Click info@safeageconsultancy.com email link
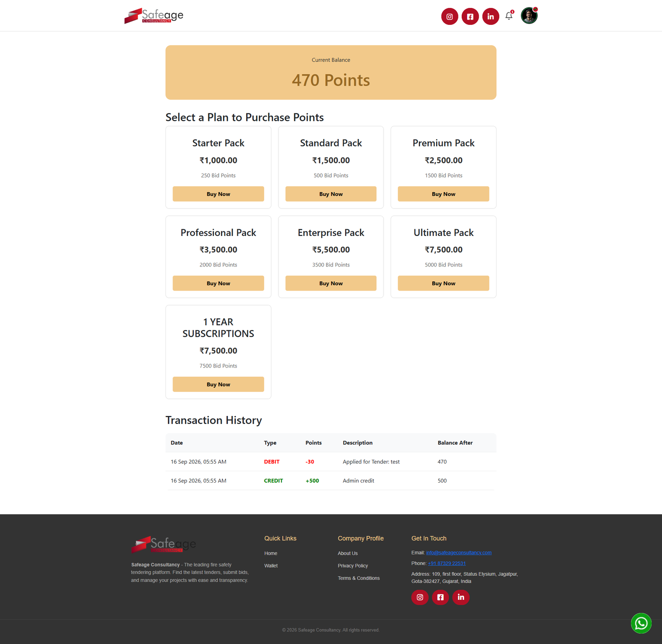The height and width of the screenshot is (644, 662). (459, 553)
